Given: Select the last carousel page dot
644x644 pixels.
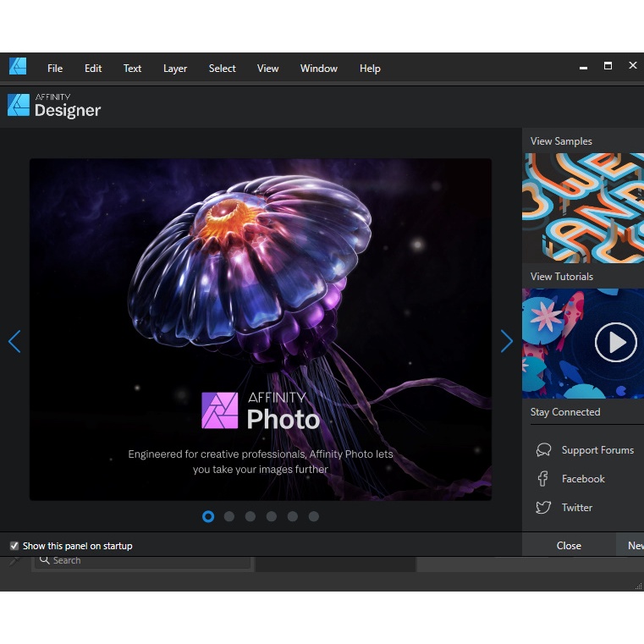Looking at the screenshot, I should pyautogui.click(x=314, y=516).
